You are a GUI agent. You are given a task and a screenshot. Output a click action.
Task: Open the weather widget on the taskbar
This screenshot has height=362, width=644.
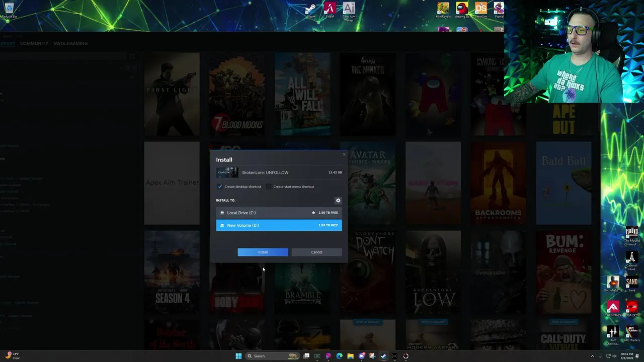12,356
